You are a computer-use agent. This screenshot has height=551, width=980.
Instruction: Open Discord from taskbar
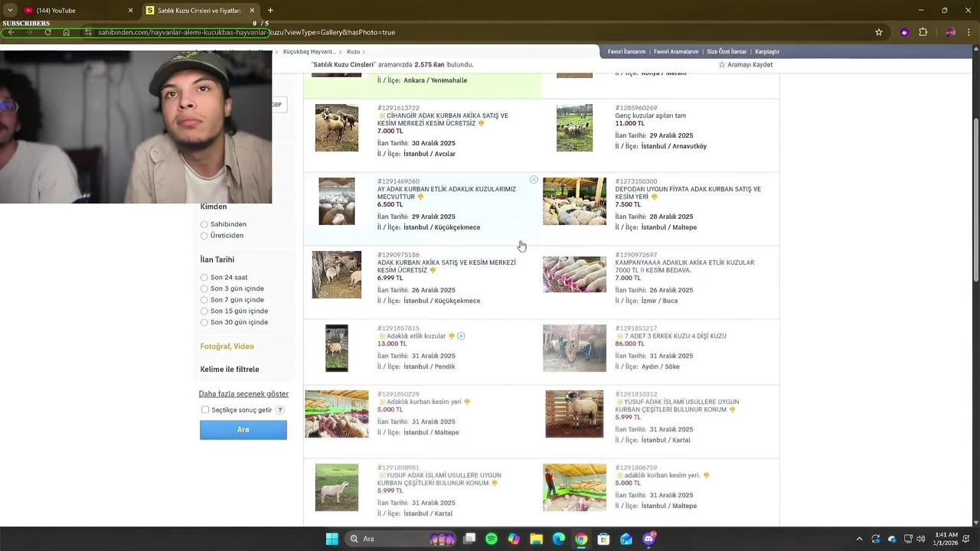[x=648, y=539]
